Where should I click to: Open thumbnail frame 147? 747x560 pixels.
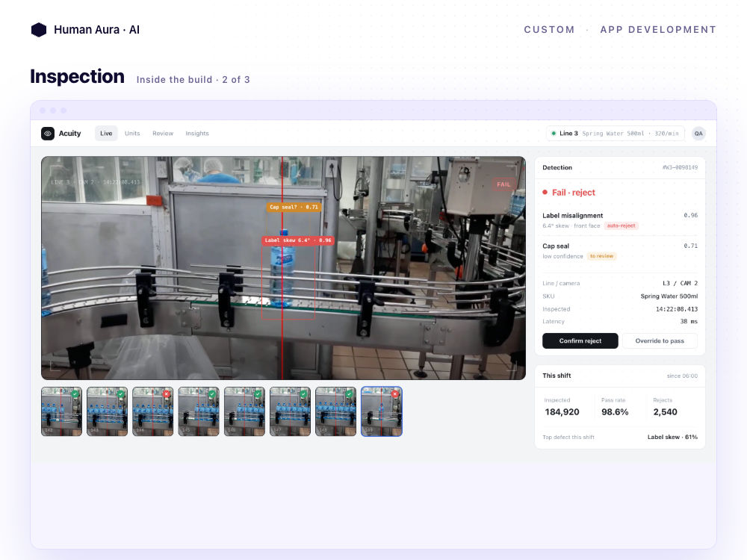point(290,411)
